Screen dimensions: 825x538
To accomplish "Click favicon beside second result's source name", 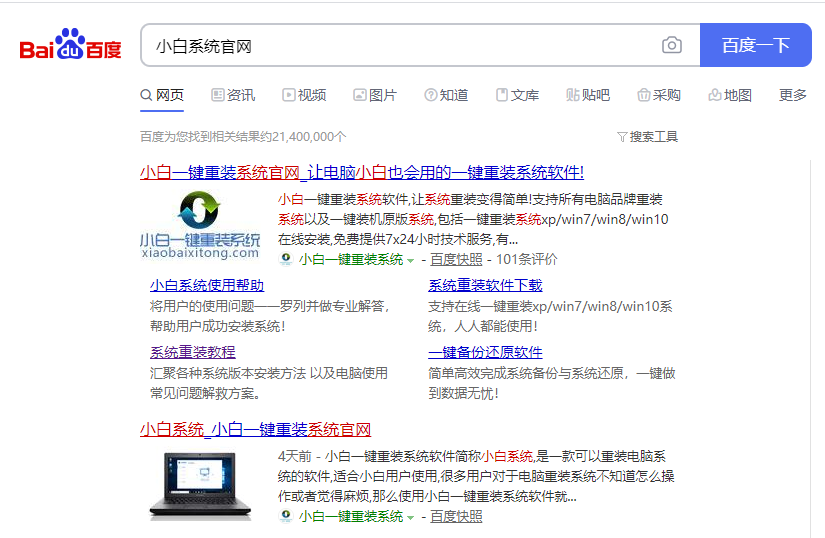I will pyautogui.click(x=286, y=516).
